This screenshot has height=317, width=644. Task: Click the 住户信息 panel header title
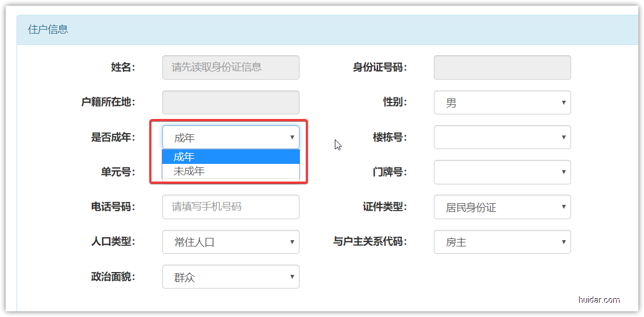pyautogui.click(x=48, y=30)
